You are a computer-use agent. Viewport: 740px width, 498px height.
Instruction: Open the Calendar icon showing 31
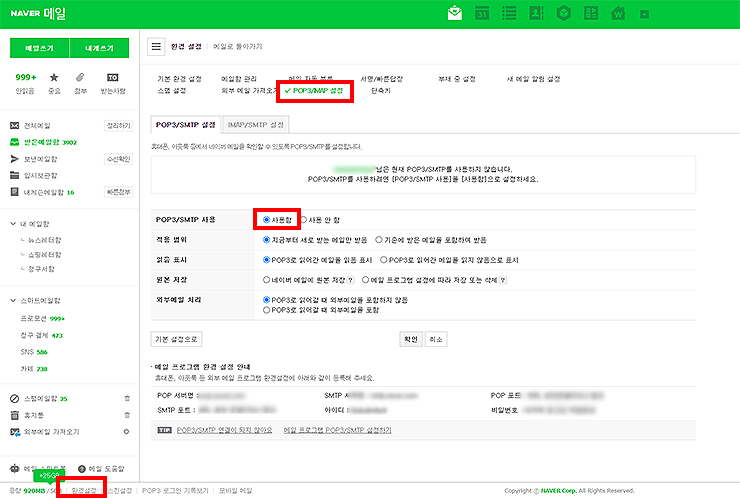pyautogui.click(x=482, y=13)
